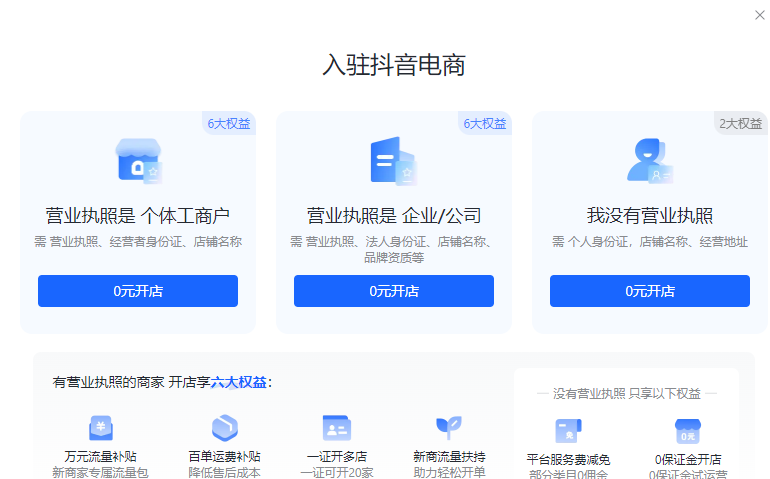Click the 0保证金开店 label
This screenshot has height=479, width=770.
point(688,459)
